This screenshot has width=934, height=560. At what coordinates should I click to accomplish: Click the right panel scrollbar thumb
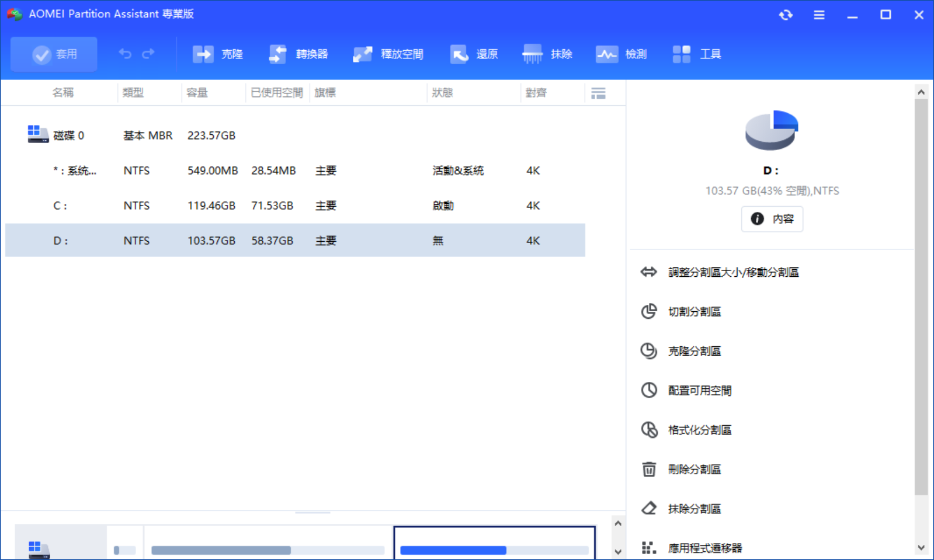point(921,297)
